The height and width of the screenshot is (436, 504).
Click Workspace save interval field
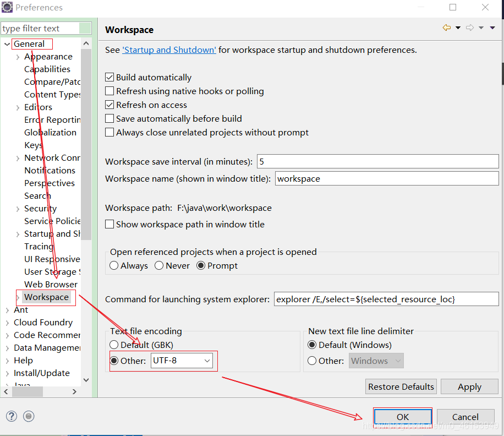tap(377, 161)
